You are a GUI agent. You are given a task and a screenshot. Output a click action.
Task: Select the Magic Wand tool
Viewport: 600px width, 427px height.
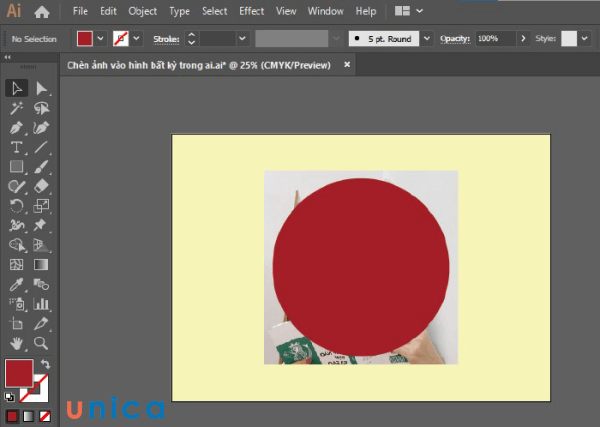click(17, 108)
